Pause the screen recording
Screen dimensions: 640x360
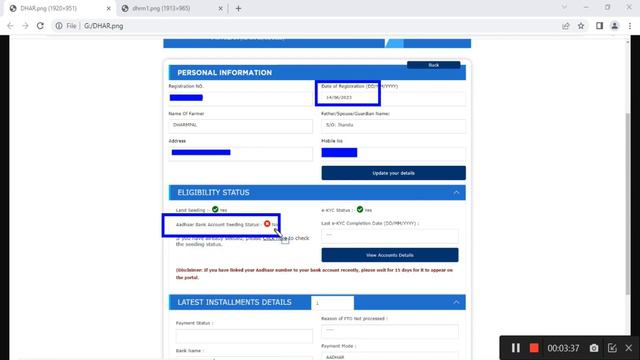[516, 348]
